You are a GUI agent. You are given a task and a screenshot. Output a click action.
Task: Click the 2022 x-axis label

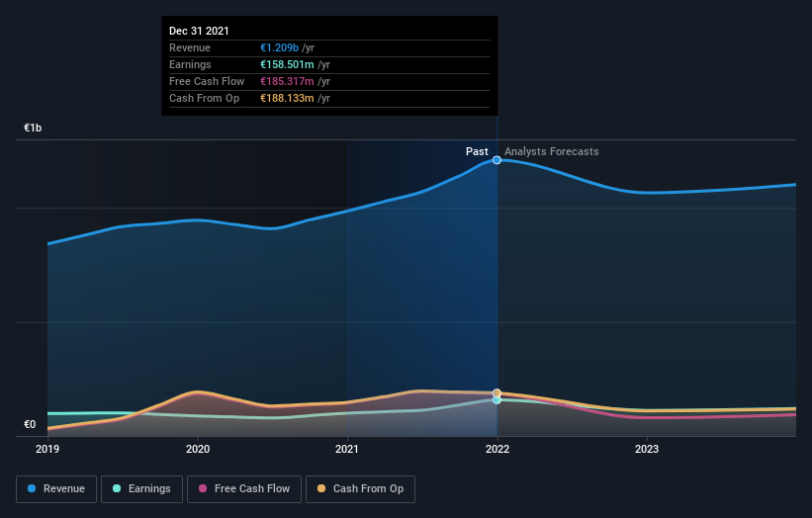coord(497,449)
